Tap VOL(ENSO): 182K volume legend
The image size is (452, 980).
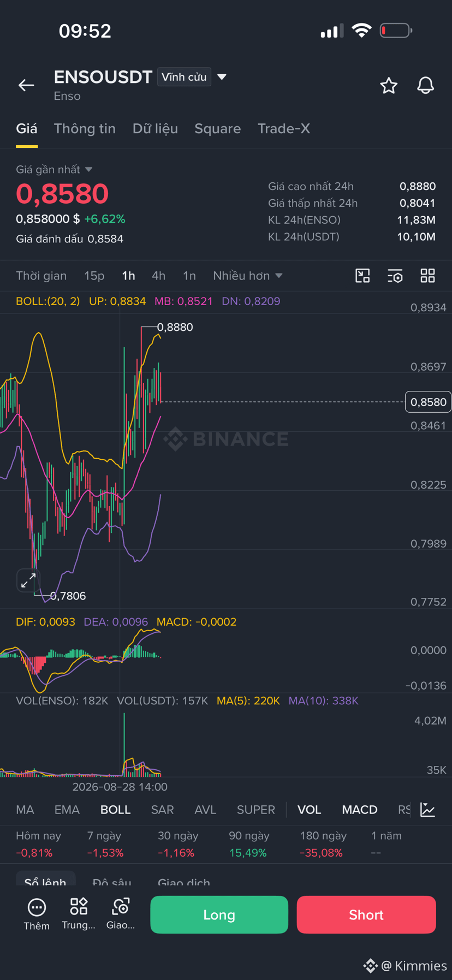click(62, 700)
